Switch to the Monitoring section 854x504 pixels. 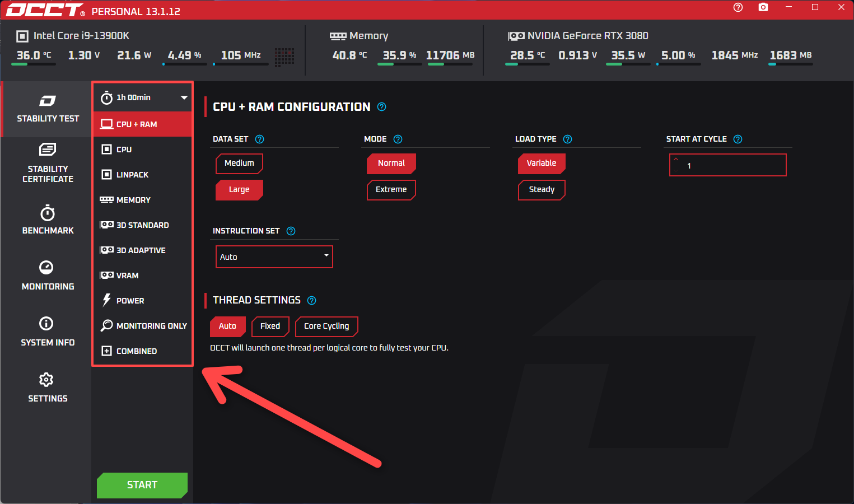pos(48,276)
